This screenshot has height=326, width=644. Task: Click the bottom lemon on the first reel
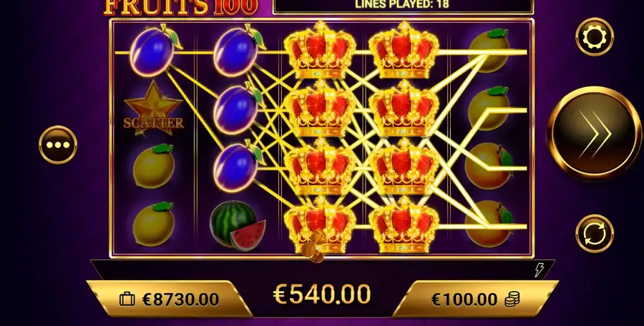pyautogui.click(x=154, y=223)
